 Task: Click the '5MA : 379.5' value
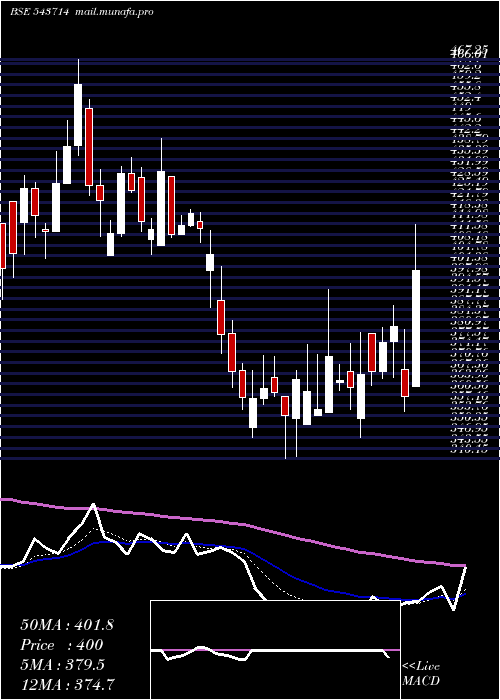point(62,665)
